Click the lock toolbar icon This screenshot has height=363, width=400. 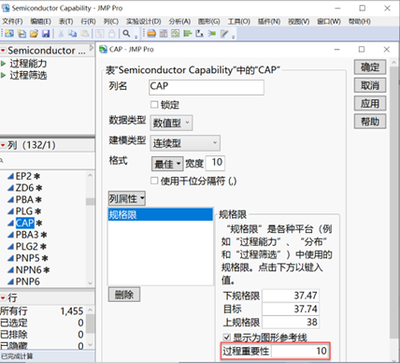(112, 33)
